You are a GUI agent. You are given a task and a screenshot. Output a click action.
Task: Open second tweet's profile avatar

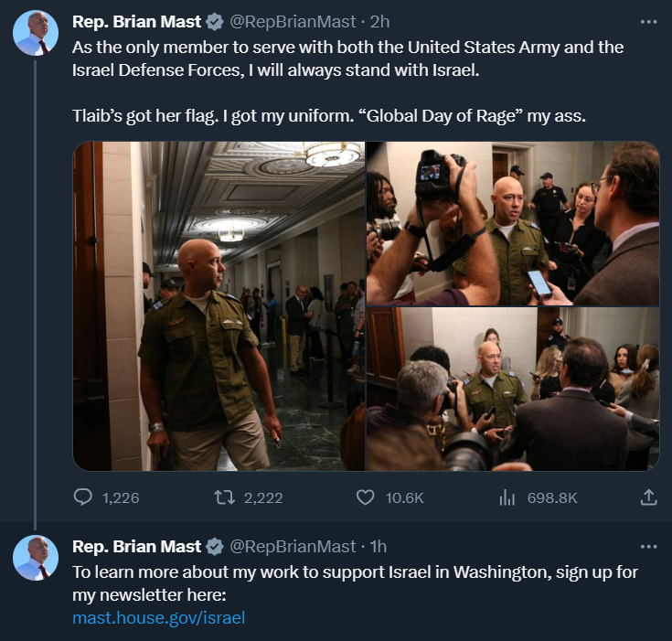point(36,559)
